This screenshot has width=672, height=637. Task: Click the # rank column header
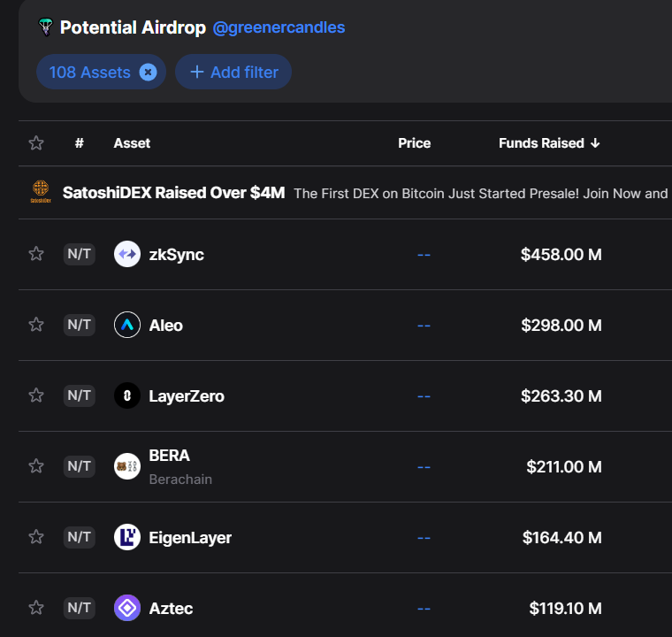pyautogui.click(x=80, y=142)
